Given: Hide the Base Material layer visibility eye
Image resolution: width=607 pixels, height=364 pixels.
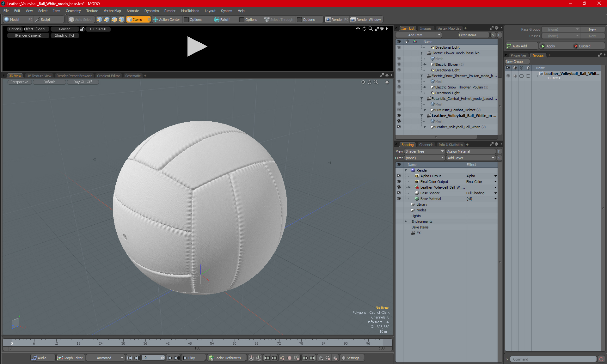Looking at the screenshot, I should pyautogui.click(x=399, y=199).
